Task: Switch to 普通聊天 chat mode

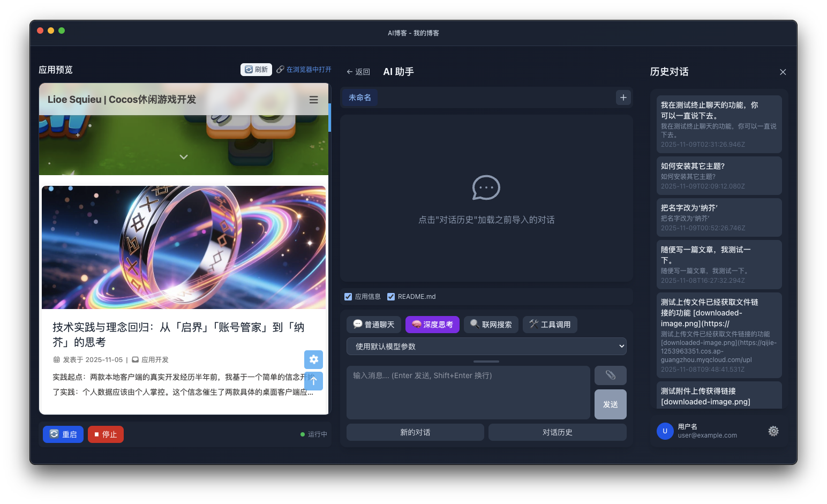Action: pos(373,324)
